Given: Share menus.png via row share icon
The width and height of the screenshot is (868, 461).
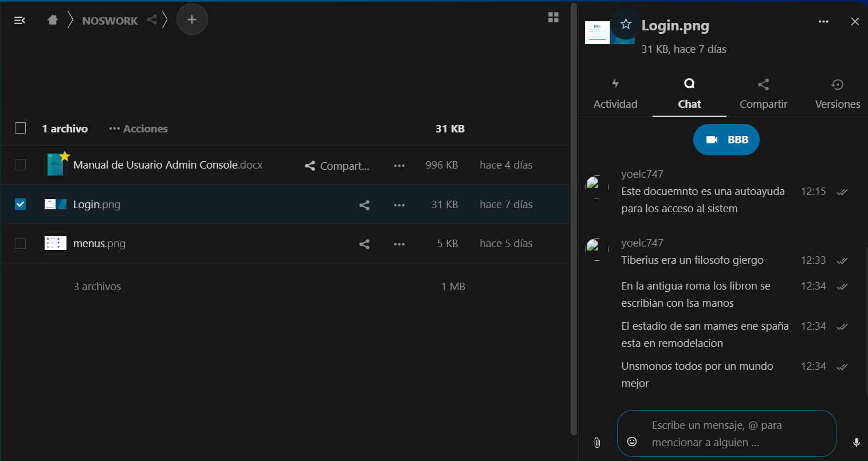Looking at the screenshot, I should point(364,244).
